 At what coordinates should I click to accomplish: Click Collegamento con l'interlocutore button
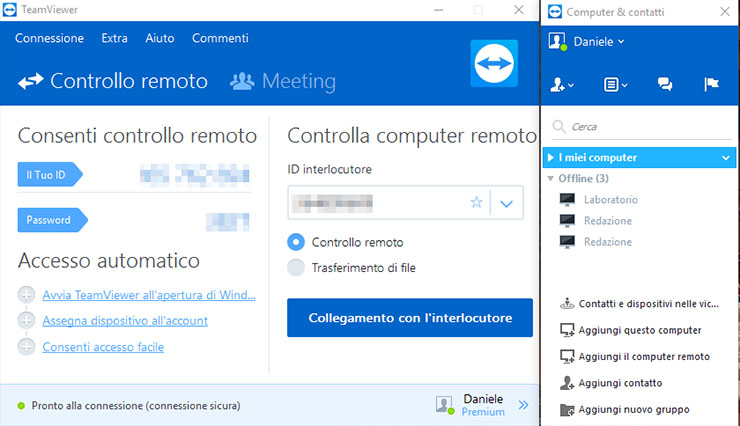coord(410,318)
